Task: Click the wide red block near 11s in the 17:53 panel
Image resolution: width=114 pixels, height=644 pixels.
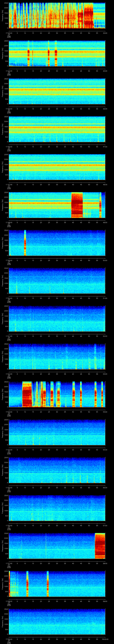Action: [27, 394]
